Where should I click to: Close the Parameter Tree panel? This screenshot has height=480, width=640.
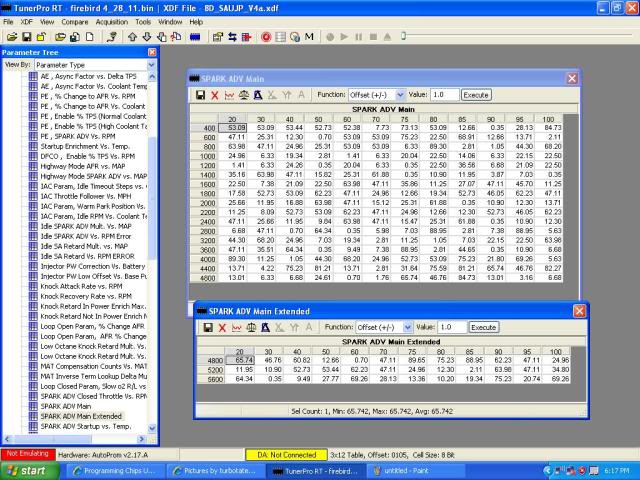pyautogui.click(x=152, y=52)
